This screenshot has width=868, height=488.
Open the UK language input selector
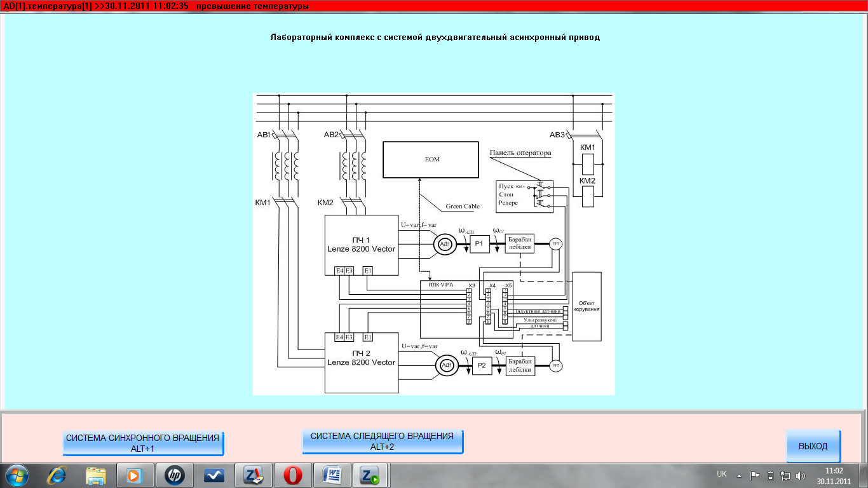click(x=722, y=474)
